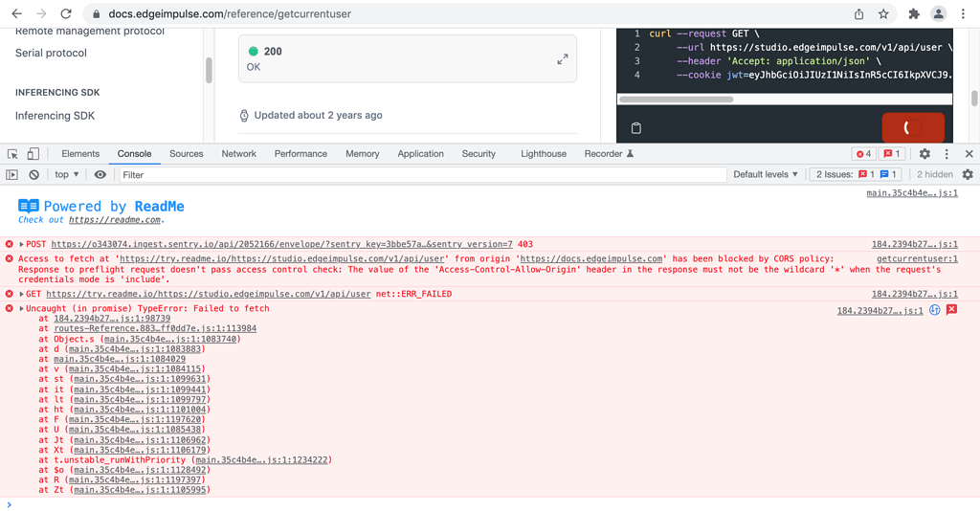This screenshot has height=511, width=980.
Task: Open the top context dropdown
Action: coord(66,175)
